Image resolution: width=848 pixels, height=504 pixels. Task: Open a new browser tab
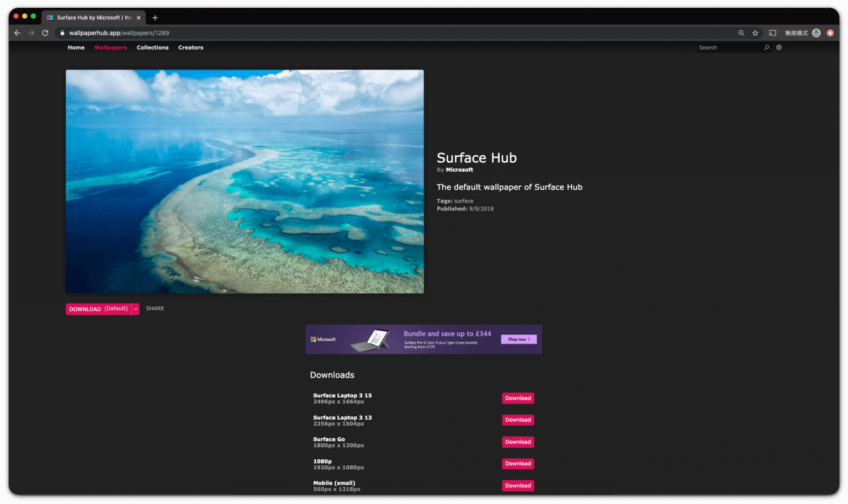[x=155, y=18]
